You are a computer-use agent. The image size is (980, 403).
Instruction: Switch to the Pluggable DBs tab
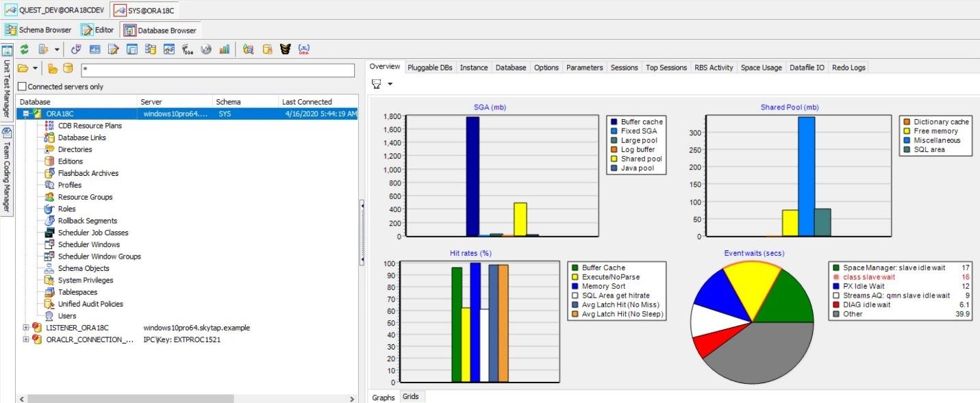430,68
